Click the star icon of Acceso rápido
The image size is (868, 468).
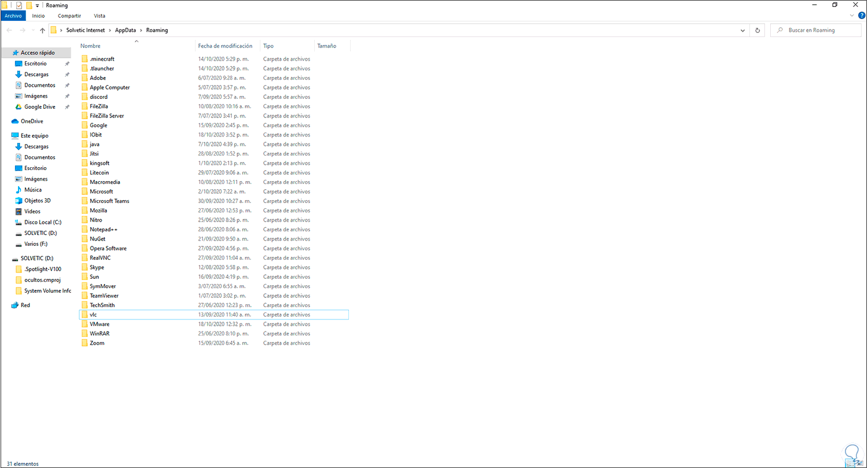pos(15,53)
